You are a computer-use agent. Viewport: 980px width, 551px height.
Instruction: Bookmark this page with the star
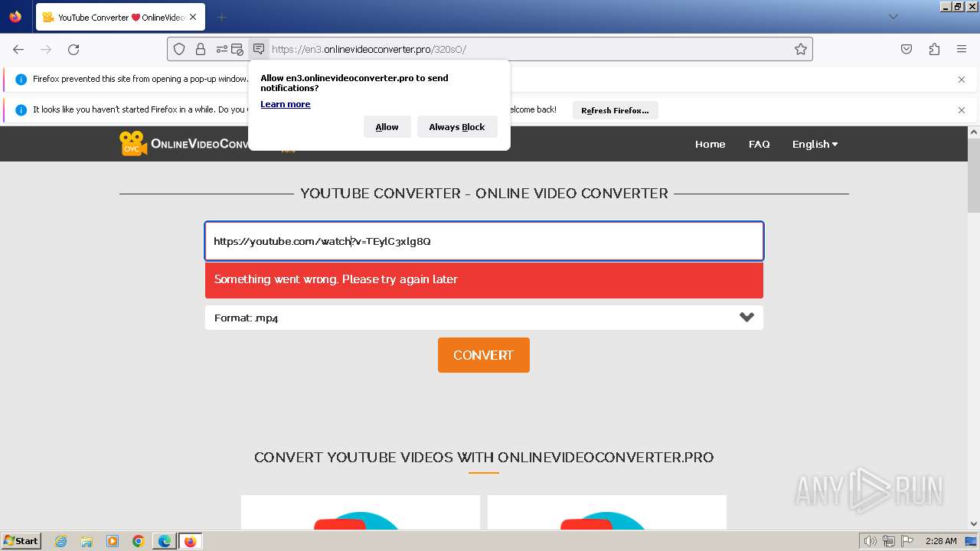click(801, 49)
